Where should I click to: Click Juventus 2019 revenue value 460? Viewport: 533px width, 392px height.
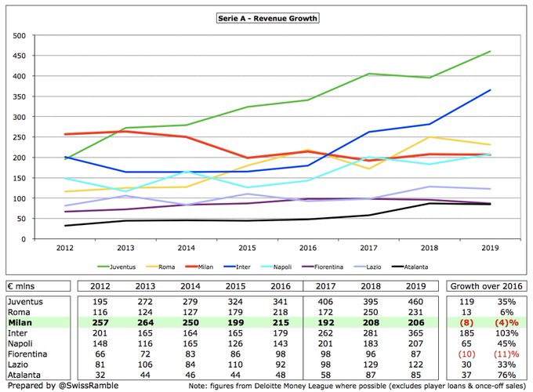pos(415,302)
